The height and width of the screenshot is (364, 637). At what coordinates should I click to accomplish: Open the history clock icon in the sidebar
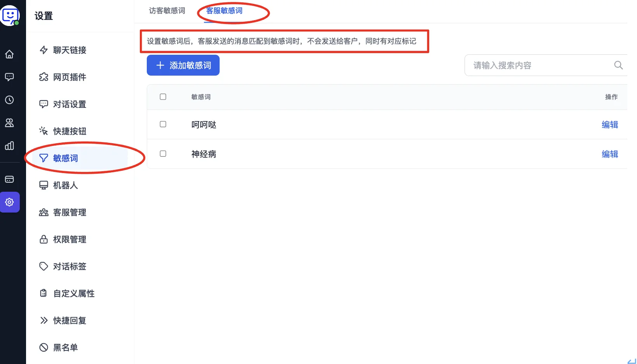(9, 100)
